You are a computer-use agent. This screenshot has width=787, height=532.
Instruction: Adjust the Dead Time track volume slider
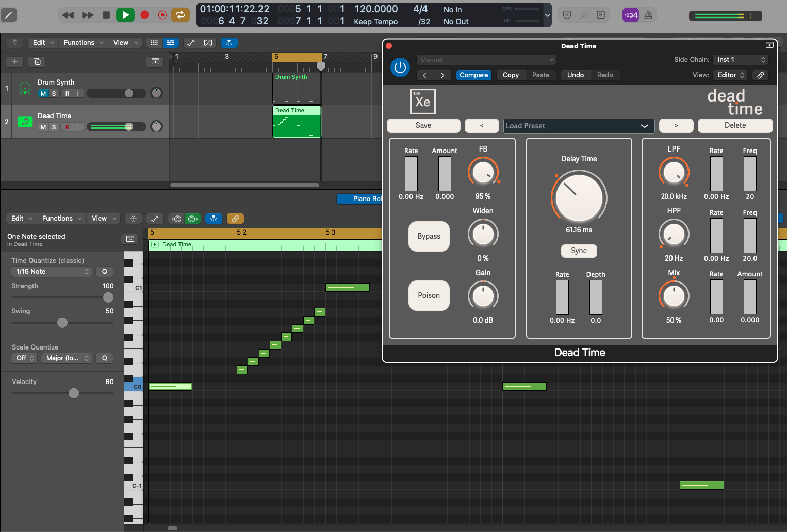[117, 127]
